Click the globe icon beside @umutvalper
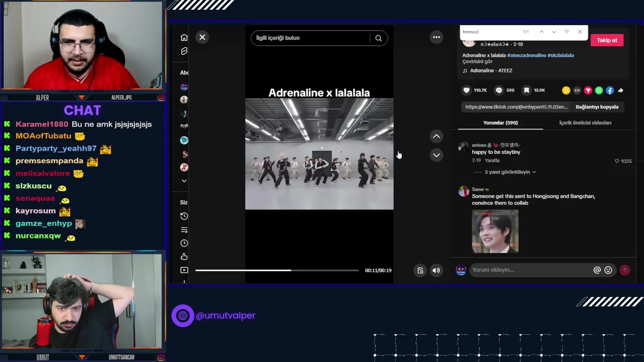The height and width of the screenshot is (362, 644). pyautogui.click(x=183, y=316)
